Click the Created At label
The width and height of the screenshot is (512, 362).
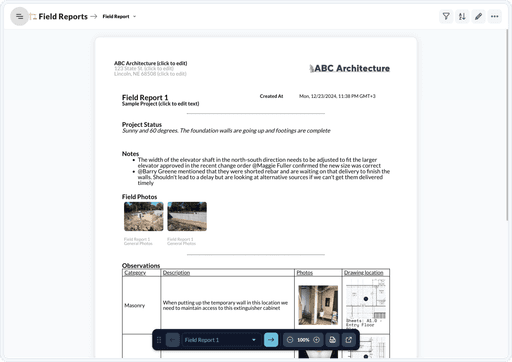[x=271, y=96]
